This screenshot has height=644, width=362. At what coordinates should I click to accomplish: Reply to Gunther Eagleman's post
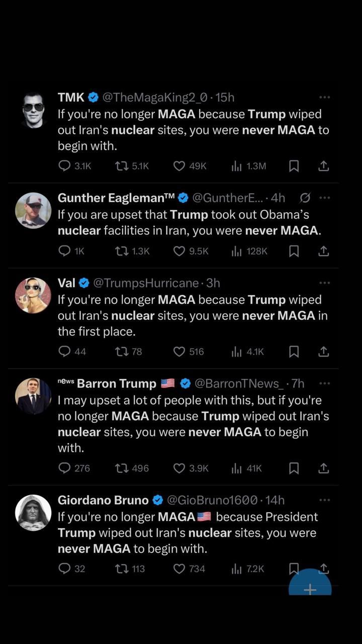pos(64,251)
